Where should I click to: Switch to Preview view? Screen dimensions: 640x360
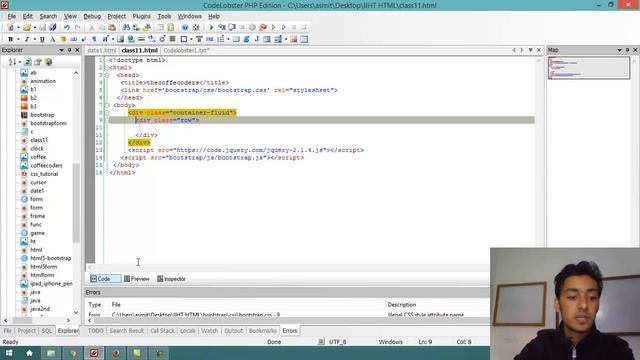137,279
